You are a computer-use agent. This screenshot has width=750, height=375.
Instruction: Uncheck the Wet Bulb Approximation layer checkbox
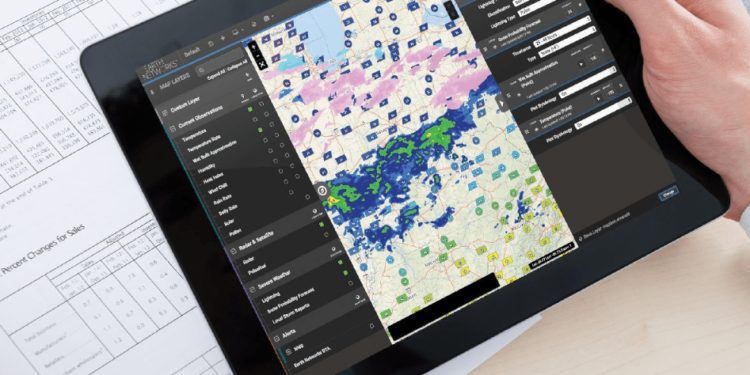click(x=260, y=130)
